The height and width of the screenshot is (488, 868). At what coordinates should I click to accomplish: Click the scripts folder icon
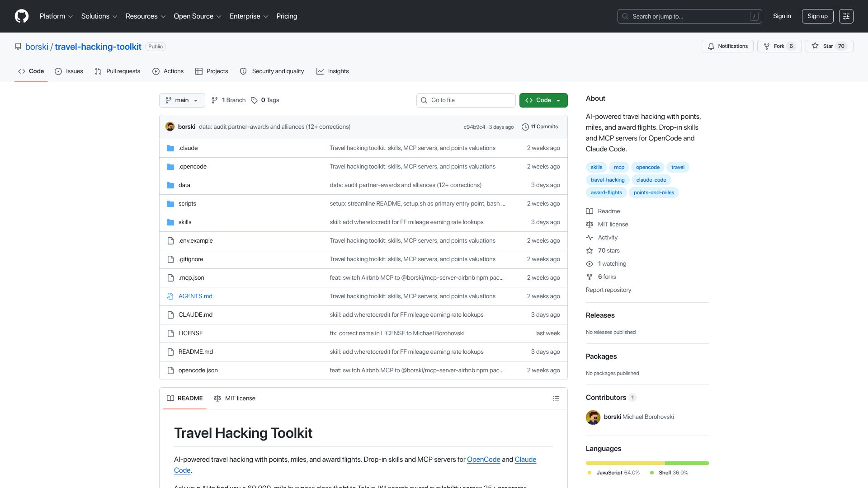(x=170, y=204)
